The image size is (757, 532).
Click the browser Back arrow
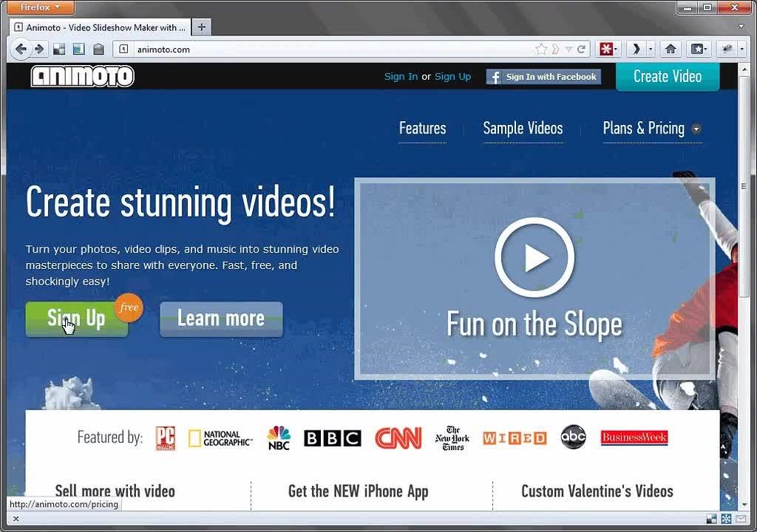point(21,49)
